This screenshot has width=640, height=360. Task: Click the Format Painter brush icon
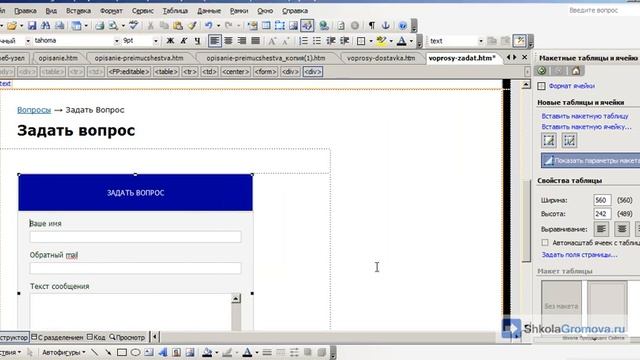[192, 26]
